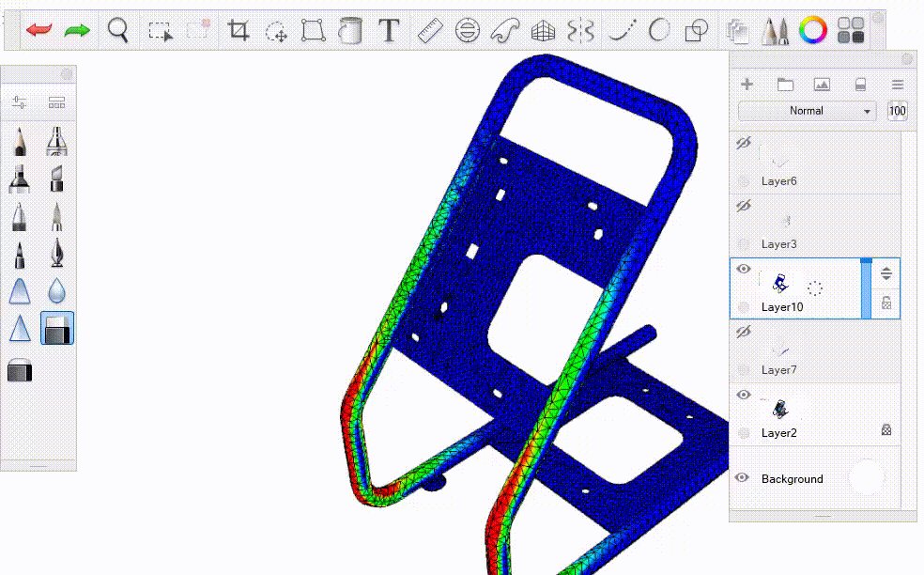Click Layer10 reorder handle arrows
The image size is (924, 575).
pos(886,273)
